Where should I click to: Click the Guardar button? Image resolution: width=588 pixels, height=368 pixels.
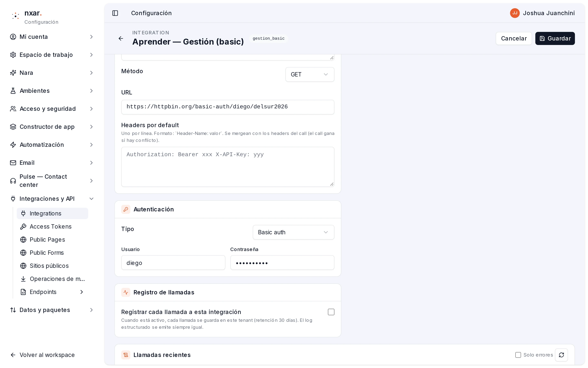click(x=555, y=38)
